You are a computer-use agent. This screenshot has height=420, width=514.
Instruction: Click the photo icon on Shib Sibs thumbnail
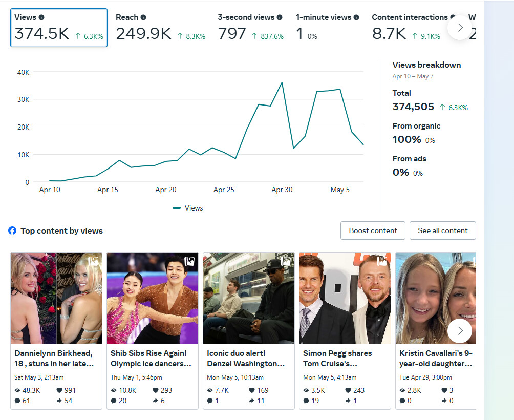[x=189, y=261]
